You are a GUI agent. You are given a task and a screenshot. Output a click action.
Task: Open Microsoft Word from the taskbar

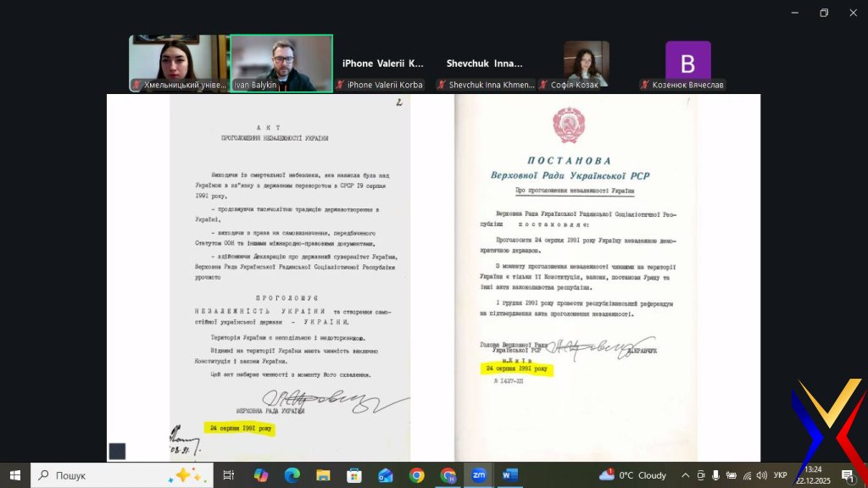(509, 475)
